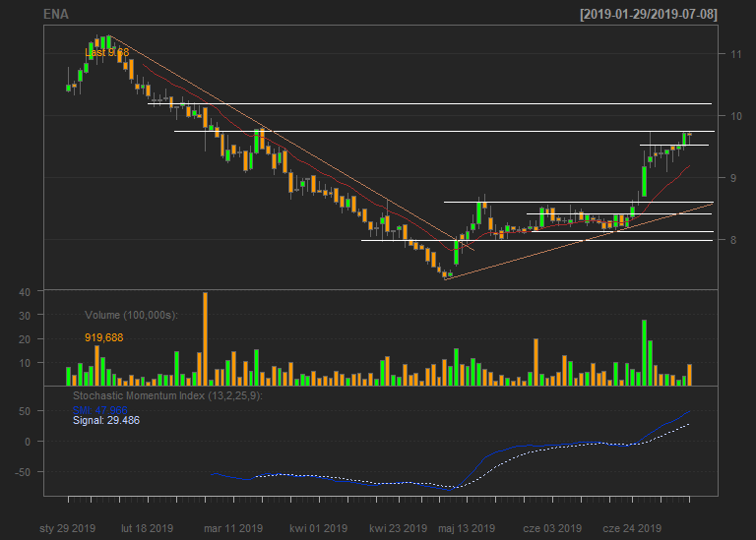Click the volume axis label 20

[25, 339]
